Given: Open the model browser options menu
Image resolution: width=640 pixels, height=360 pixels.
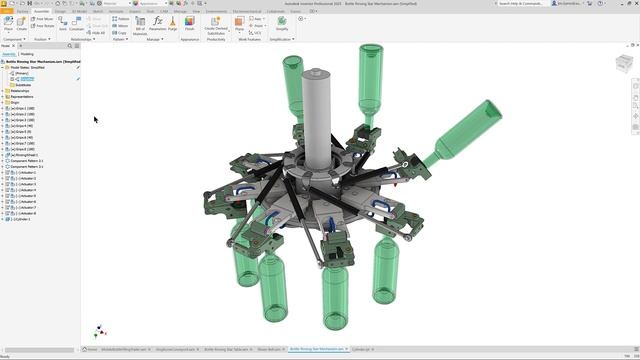Looking at the screenshot, I should tap(77, 46).
